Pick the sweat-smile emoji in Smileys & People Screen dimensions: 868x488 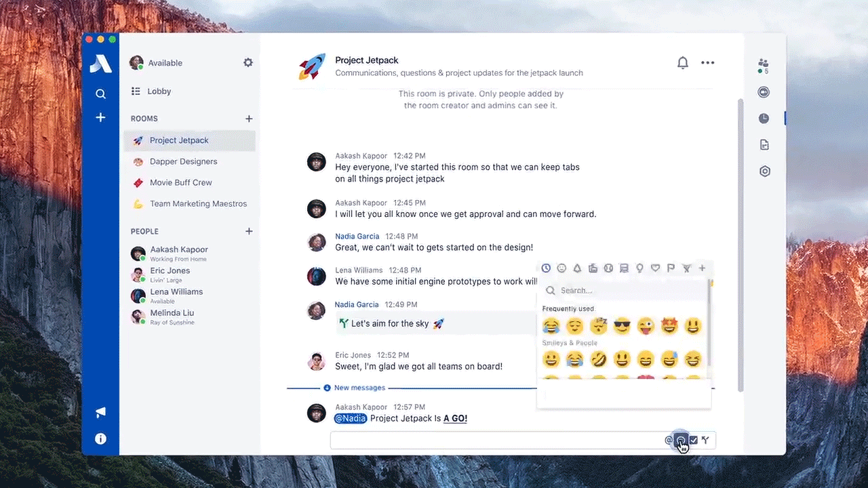tap(669, 359)
